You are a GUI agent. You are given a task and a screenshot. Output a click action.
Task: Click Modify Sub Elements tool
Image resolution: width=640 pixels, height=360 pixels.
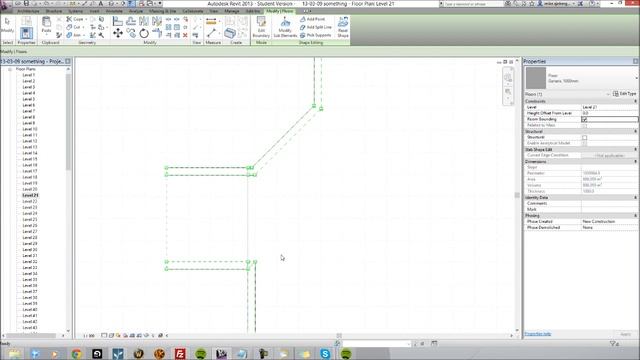tap(285, 27)
